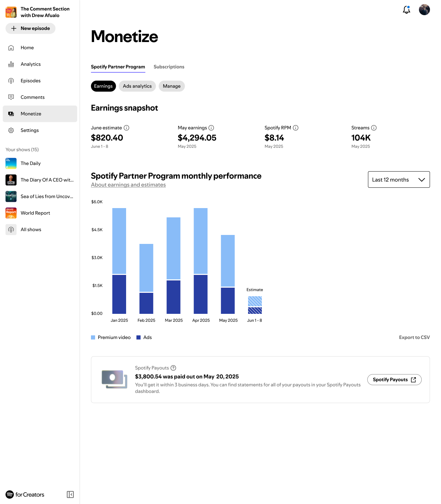
Task: Select World Report show name
Action: 35,213
